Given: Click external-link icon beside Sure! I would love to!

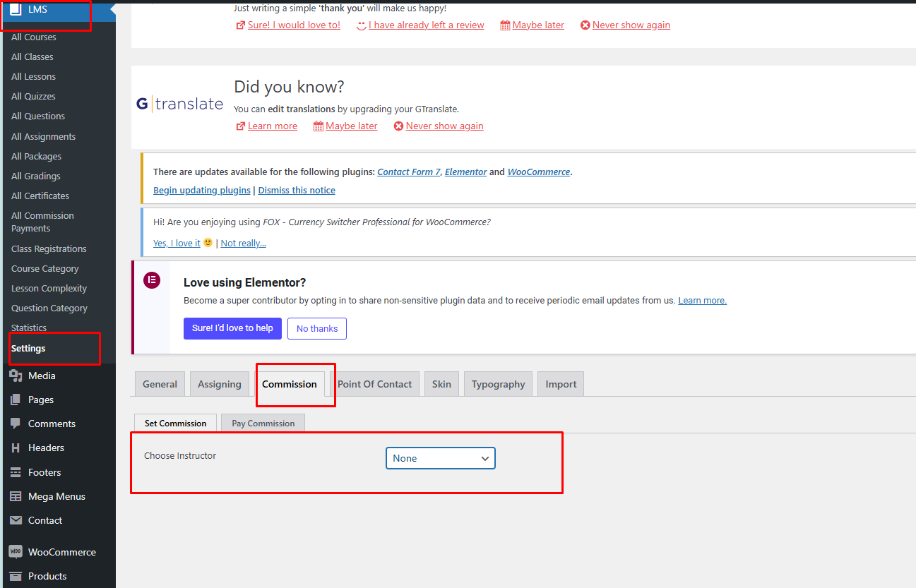Looking at the screenshot, I should point(241,25).
